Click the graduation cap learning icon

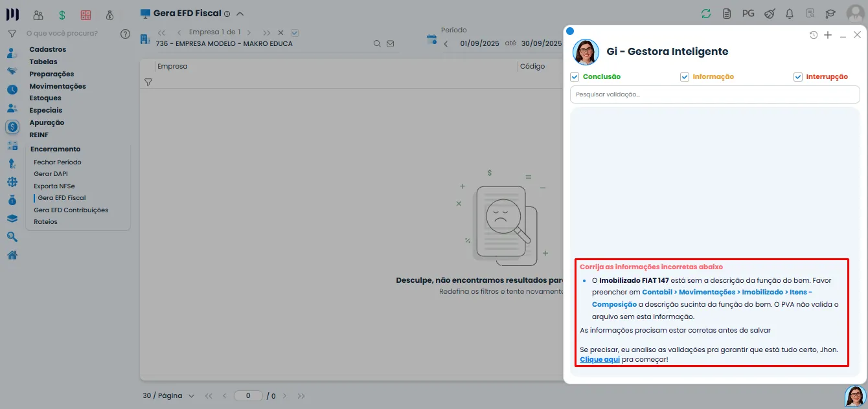tap(831, 13)
